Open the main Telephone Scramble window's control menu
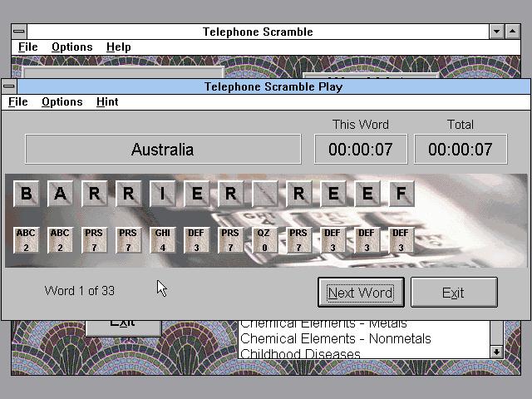 pos(19,32)
